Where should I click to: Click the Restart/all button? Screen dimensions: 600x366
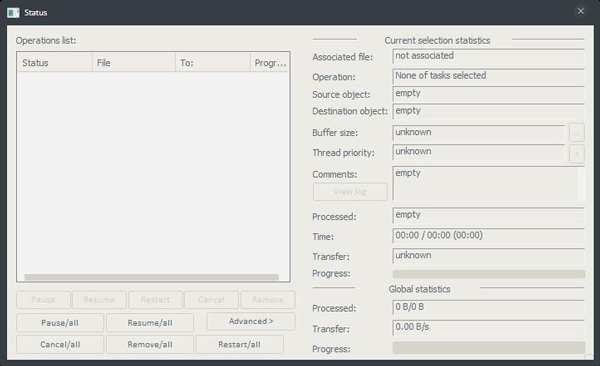point(240,344)
